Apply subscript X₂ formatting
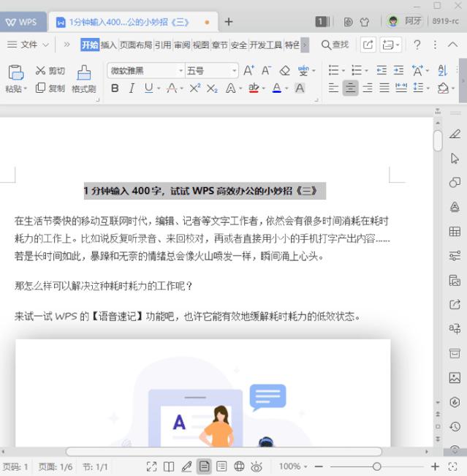 212,88
